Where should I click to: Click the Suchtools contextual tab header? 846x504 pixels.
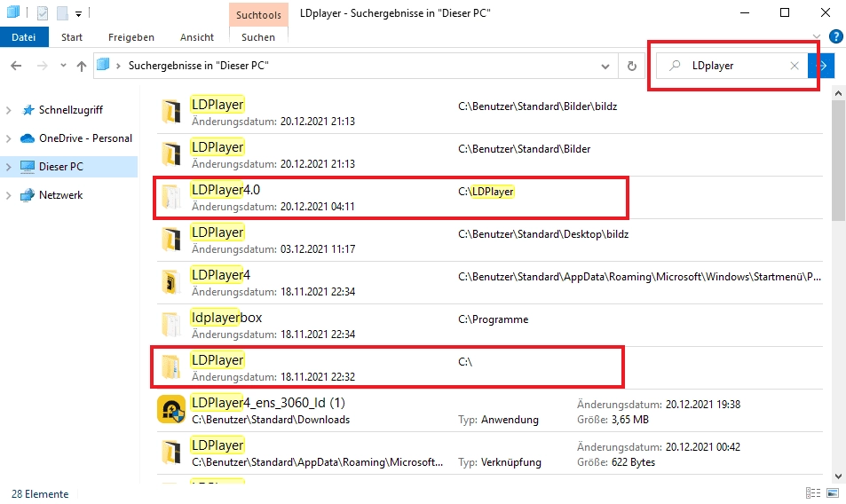258,14
